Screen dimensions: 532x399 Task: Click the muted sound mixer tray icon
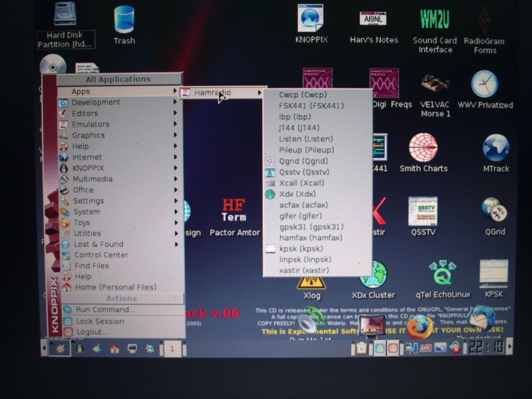(x=455, y=348)
